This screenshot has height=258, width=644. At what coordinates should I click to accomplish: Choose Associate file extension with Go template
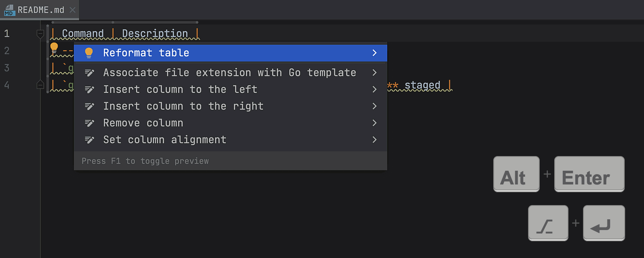229,73
